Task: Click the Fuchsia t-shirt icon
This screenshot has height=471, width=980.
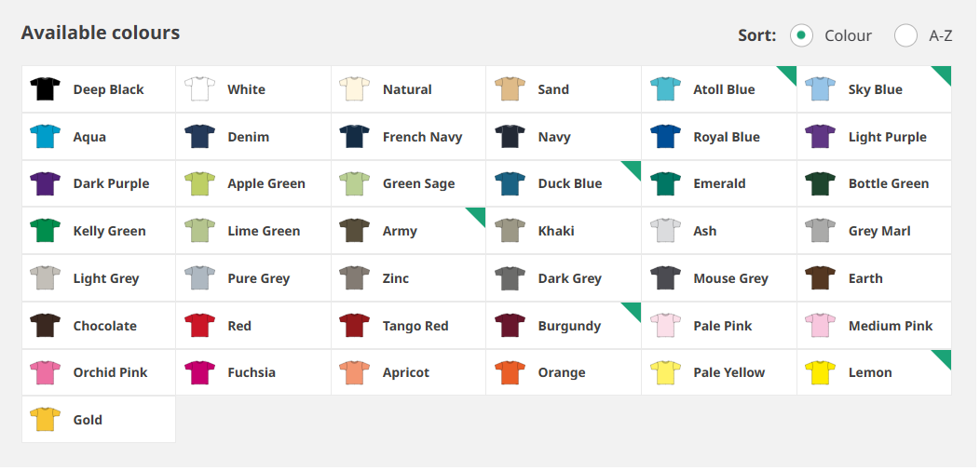Action: coord(200,372)
